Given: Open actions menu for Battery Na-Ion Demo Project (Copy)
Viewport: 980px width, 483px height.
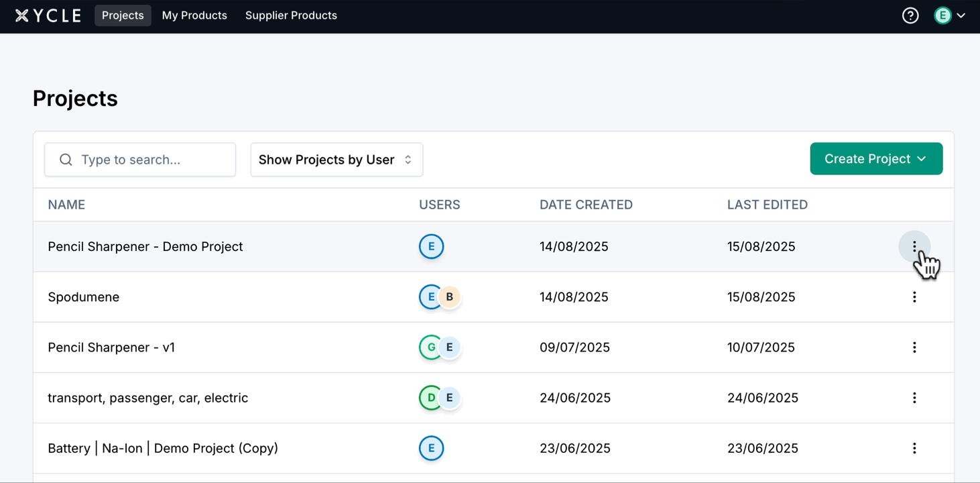Looking at the screenshot, I should (914, 448).
